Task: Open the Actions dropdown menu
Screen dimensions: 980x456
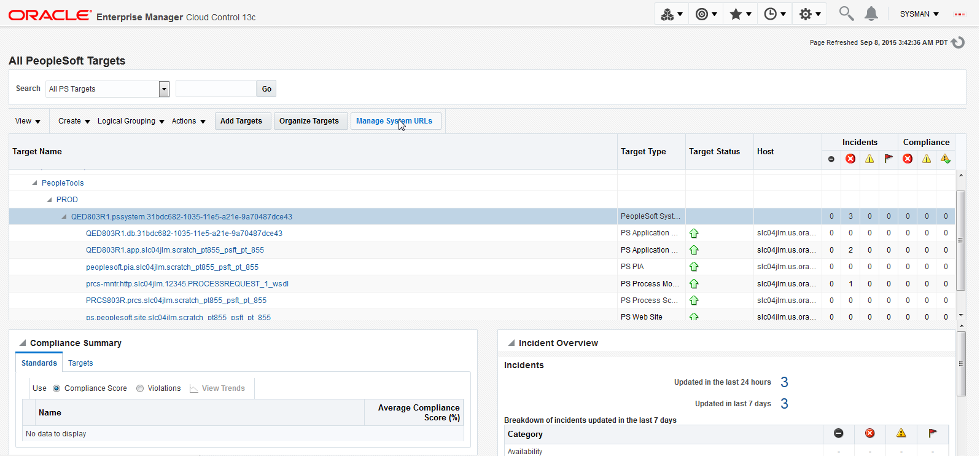Action: (x=189, y=121)
